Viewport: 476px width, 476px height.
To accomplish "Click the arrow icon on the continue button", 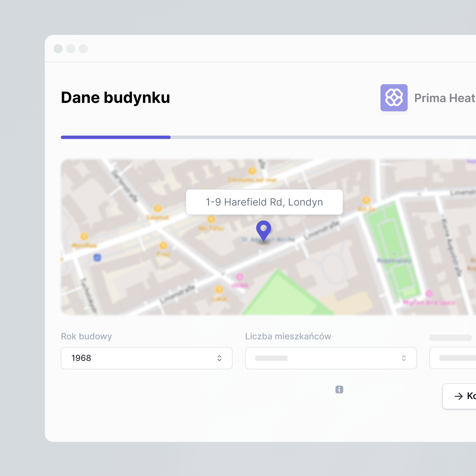I will pyautogui.click(x=459, y=396).
